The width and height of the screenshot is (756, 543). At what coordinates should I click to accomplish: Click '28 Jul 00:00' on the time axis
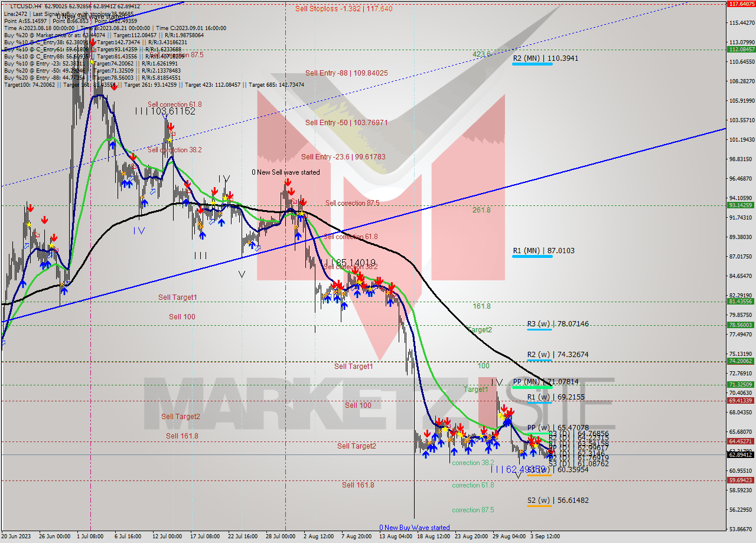click(x=281, y=537)
